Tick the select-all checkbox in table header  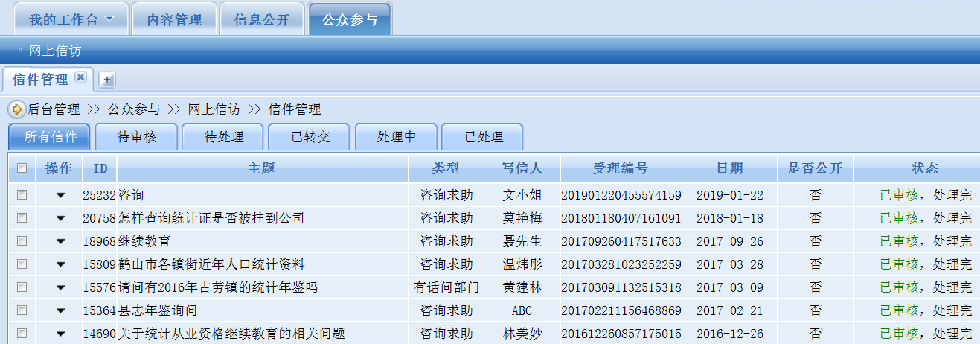(x=22, y=168)
